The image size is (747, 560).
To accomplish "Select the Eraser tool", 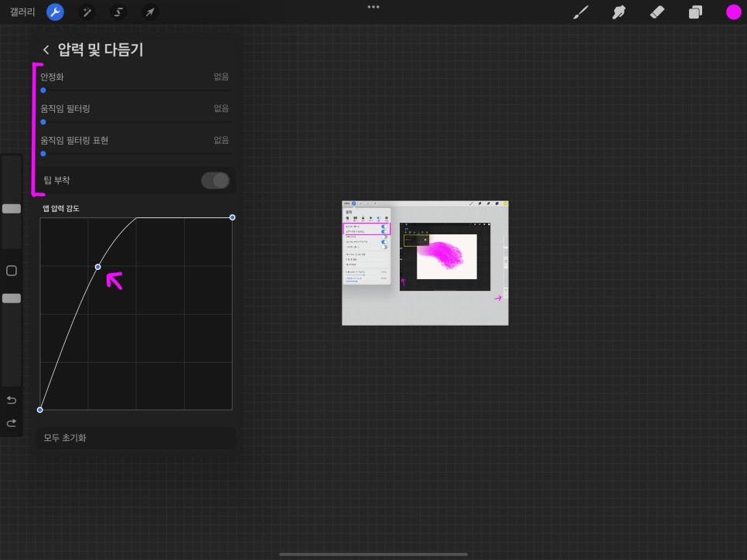I will [657, 12].
